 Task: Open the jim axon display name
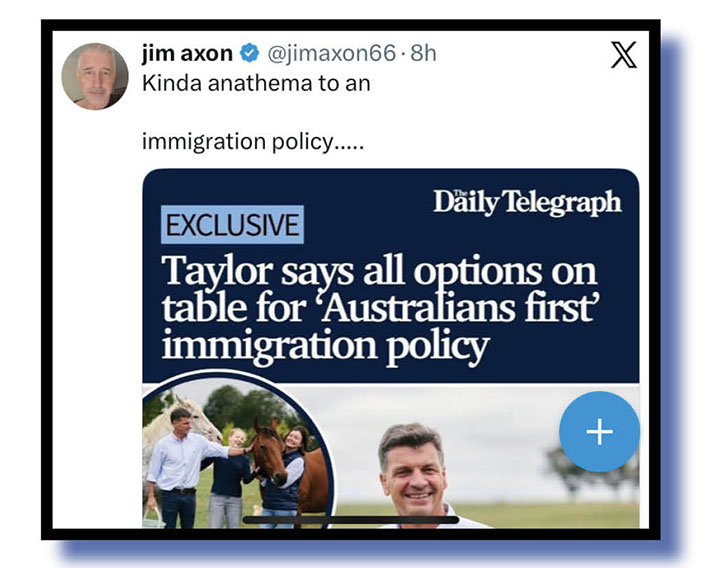187,53
